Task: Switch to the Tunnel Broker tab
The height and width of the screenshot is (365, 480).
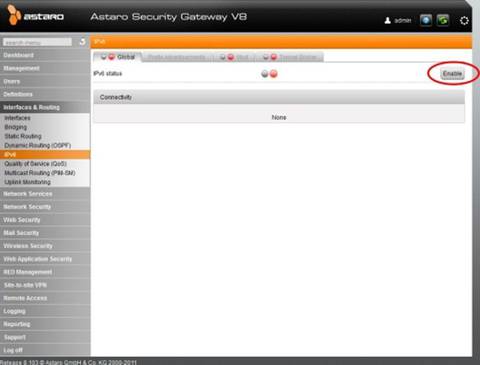Action: click(x=290, y=57)
